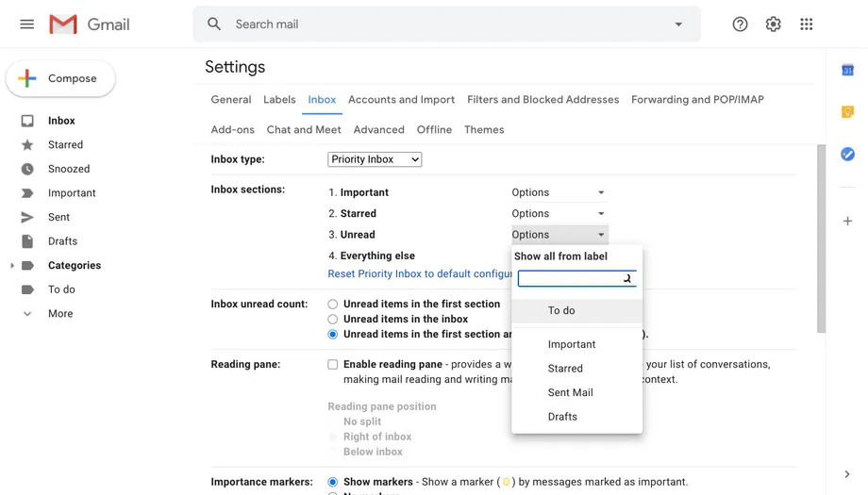The image size is (868, 495).
Task: Open Snoozed in the sidebar
Action: click(69, 169)
